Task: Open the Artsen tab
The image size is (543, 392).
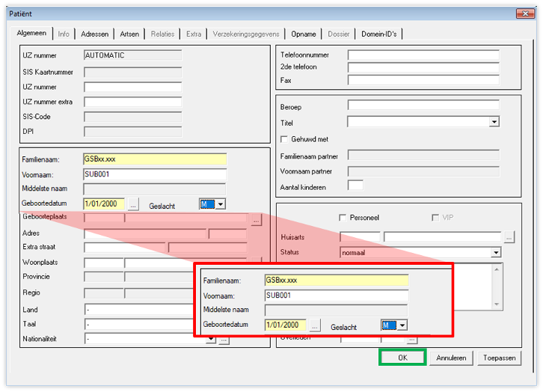Action: tap(130, 34)
